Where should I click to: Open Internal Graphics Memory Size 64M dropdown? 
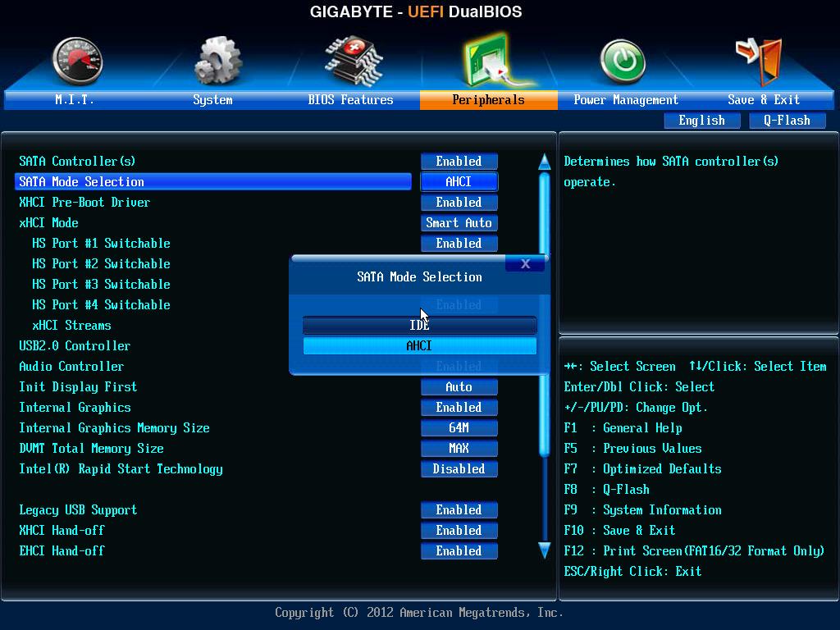coord(459,427)
